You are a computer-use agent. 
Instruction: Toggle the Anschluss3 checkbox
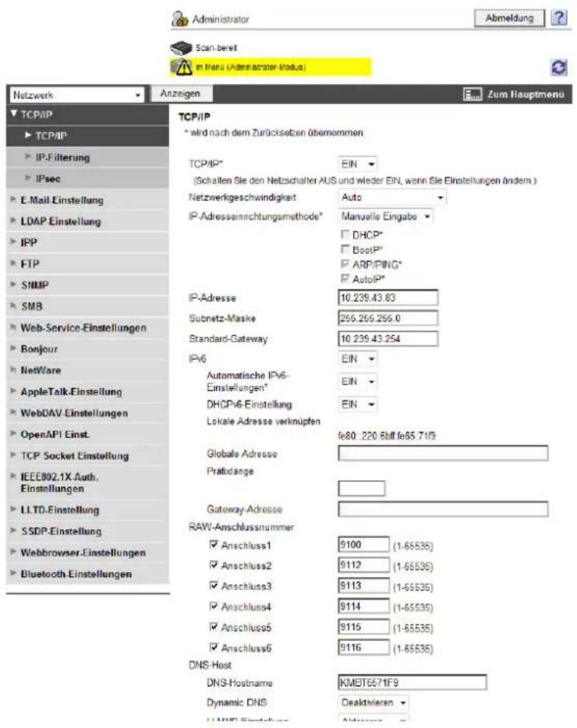214,585
